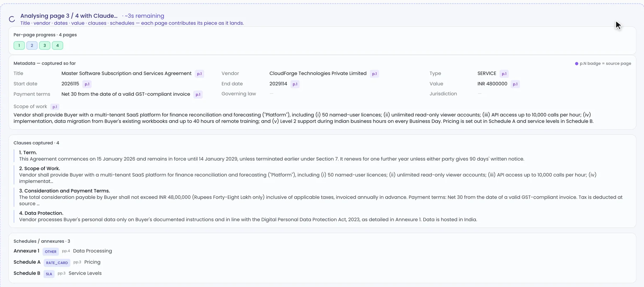Image resolution: width=644 pixels, height=287 pixels.
Task: Click the '2. Scope of Work.' clause heading
Action: pos(39,168)
